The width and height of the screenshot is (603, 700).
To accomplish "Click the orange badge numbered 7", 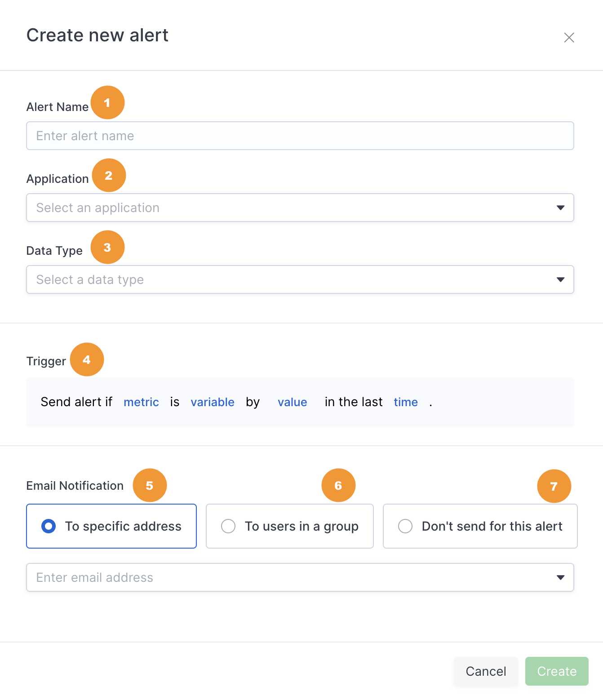I will pyautogui.click(x=554, y=486).
